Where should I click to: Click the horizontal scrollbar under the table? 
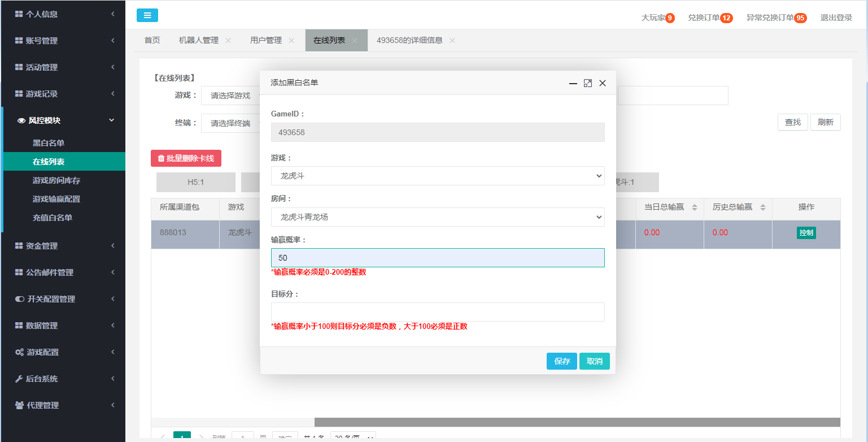pos(576,422)
